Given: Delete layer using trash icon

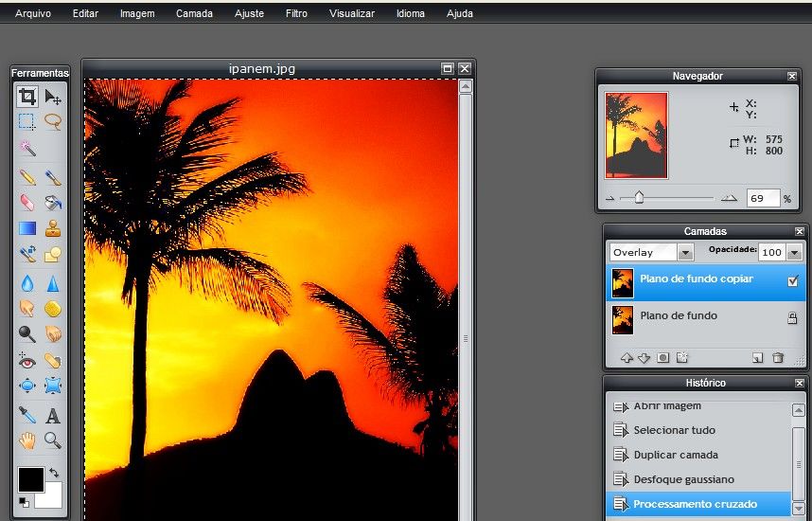Looking at the screenshot, I should [777, 358].
